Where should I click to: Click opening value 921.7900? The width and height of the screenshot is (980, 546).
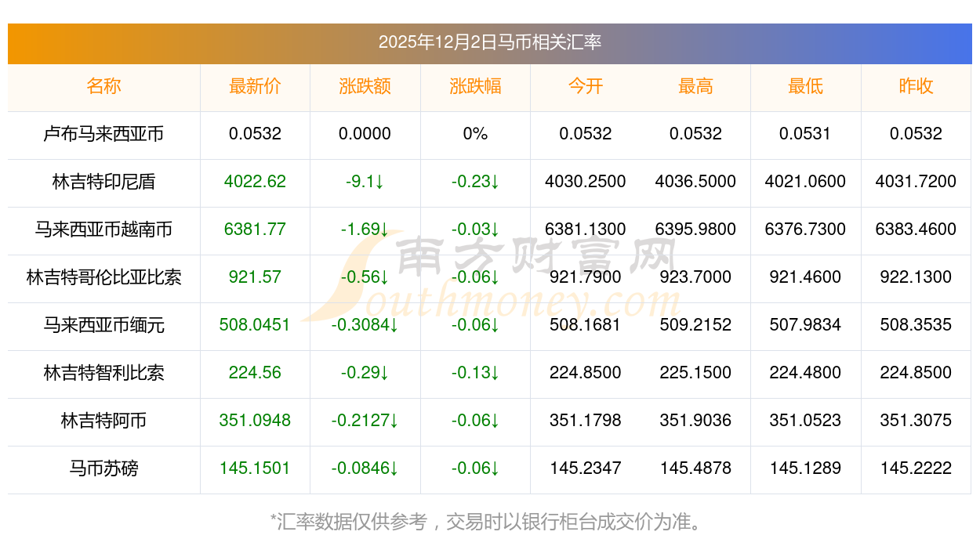point(586,277)
